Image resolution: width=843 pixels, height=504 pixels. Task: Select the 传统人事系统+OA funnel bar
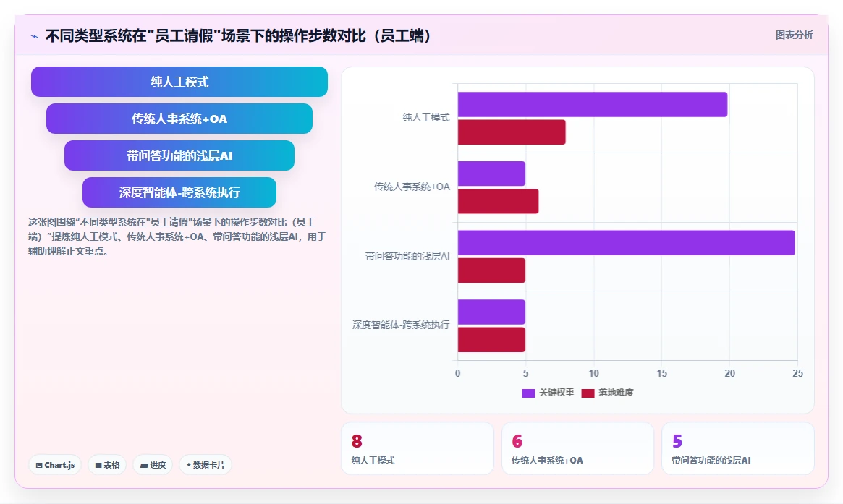[x=179, y=119]
